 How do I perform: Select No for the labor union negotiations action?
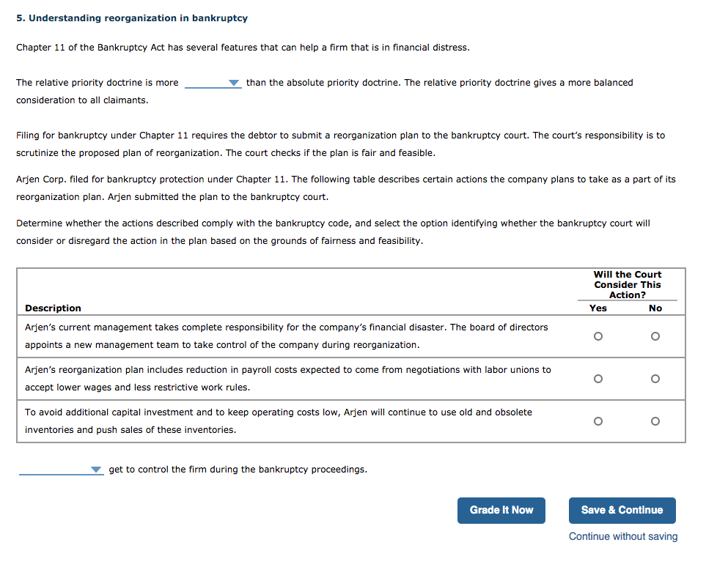655,378
